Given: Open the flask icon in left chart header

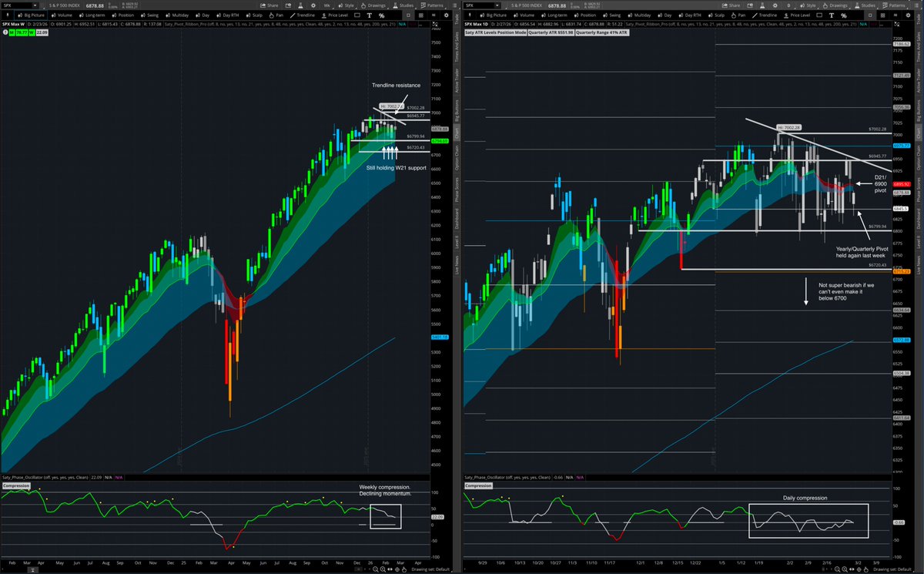Looking at the screenshot, I should coord(300,5).
